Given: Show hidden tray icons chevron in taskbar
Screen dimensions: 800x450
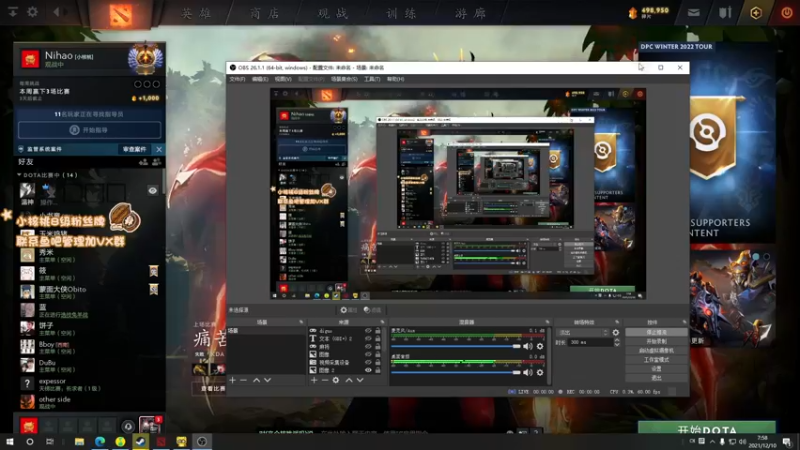Looking at the screenshot, I should [x=712, y=442].
